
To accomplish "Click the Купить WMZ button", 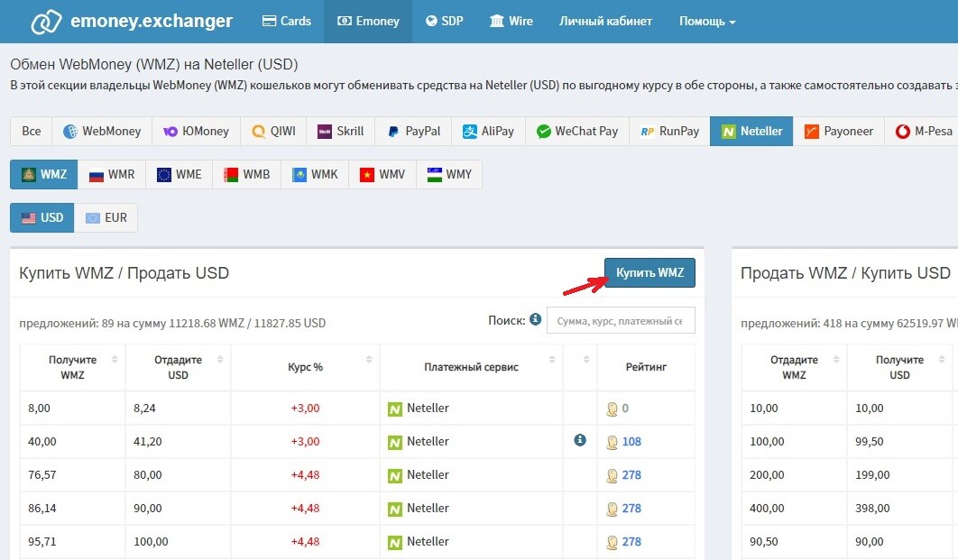I will tap(649, 273).
